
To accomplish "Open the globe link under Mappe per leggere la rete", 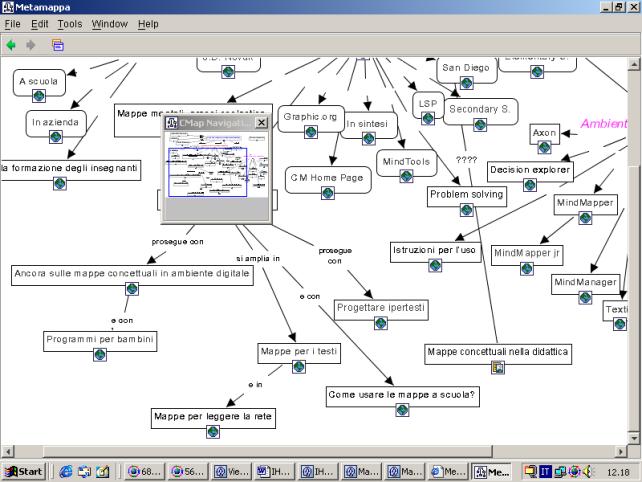I will pyautogui.click(x=213, y=432).
